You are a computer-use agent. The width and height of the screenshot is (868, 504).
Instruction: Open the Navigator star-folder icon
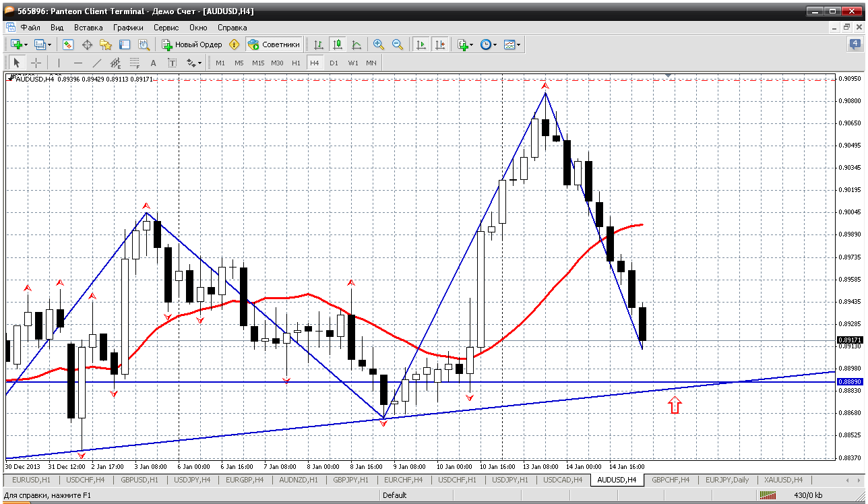[106, 44]
